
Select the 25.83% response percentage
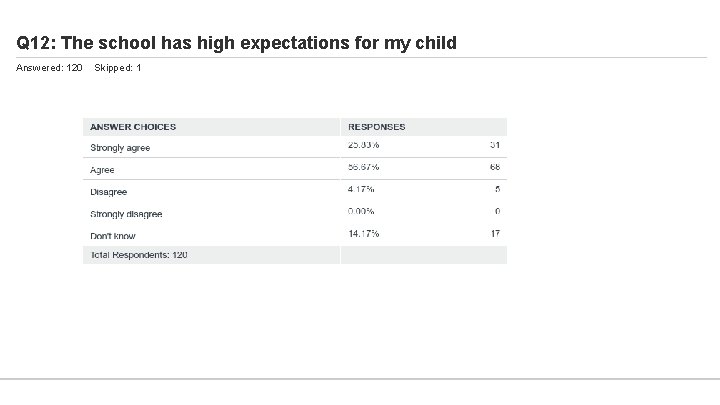tap(364, 146)
